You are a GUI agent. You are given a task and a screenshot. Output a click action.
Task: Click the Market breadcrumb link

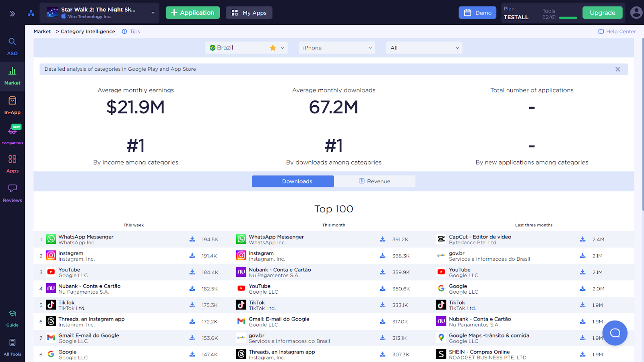coord(42,32)
